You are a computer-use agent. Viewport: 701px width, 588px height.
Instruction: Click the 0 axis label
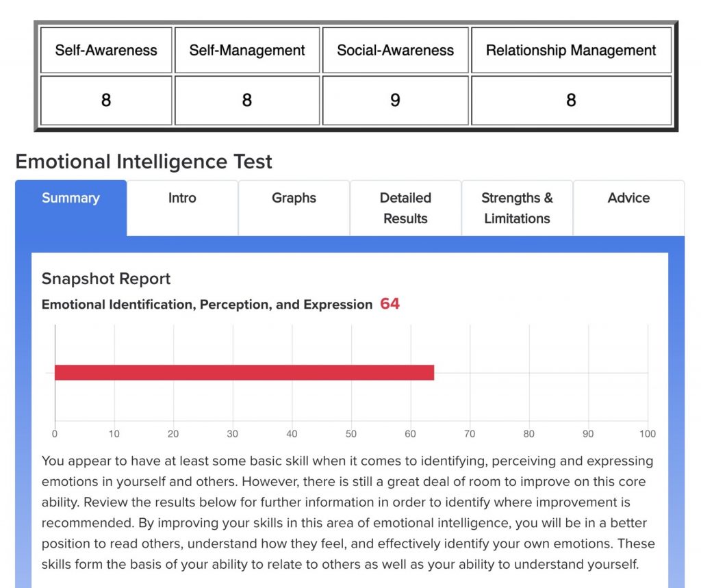55,434
